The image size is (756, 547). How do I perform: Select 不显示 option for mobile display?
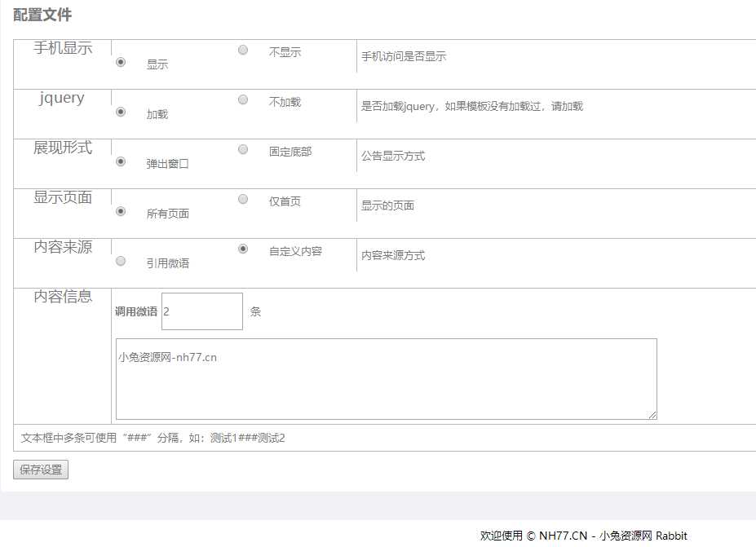coord(242,50)
